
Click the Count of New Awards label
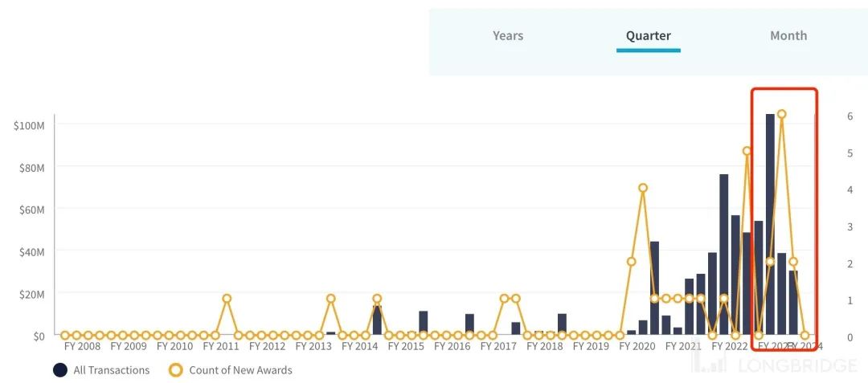coord(240,370)
